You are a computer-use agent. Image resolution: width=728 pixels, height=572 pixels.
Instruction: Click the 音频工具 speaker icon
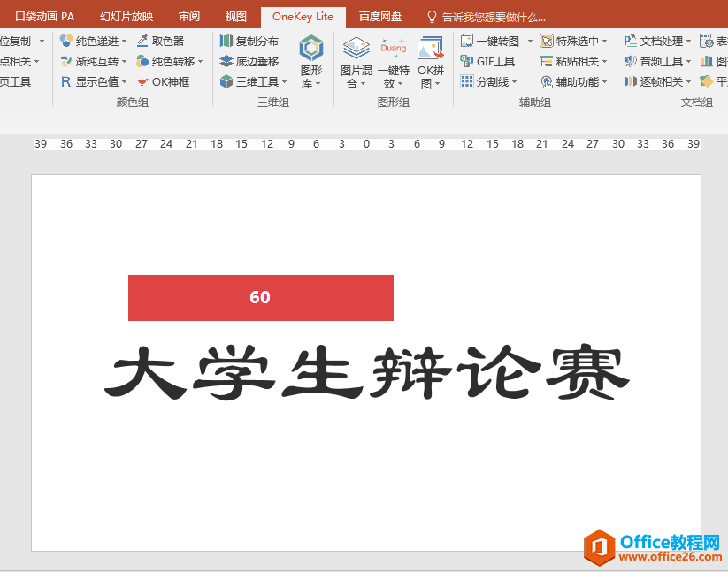point(630,61)
